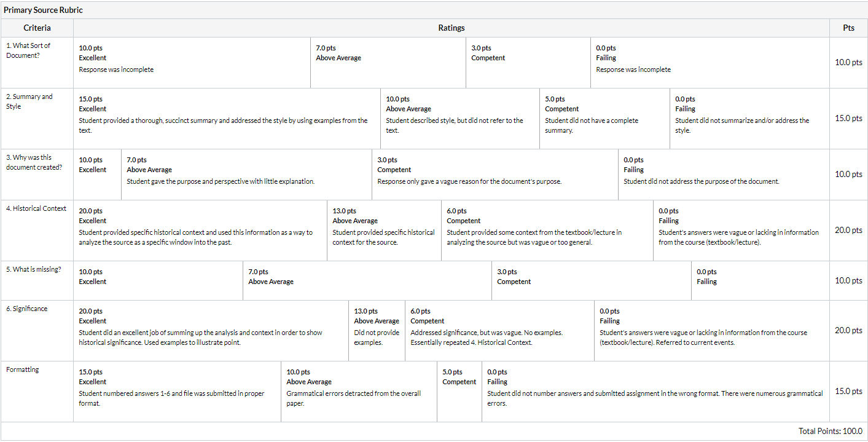
Task: Pick 10.0 pts Above Average for Summary and Style
Action: 460,119
